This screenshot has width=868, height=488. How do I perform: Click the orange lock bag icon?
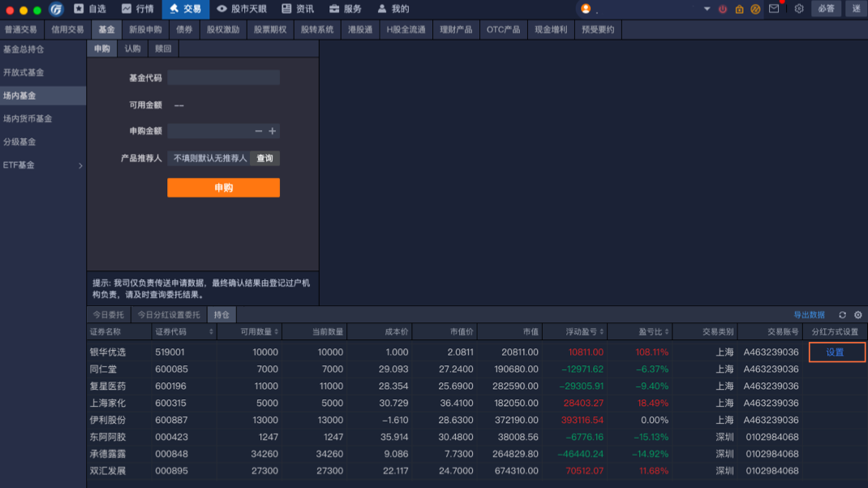click(739, 9)
